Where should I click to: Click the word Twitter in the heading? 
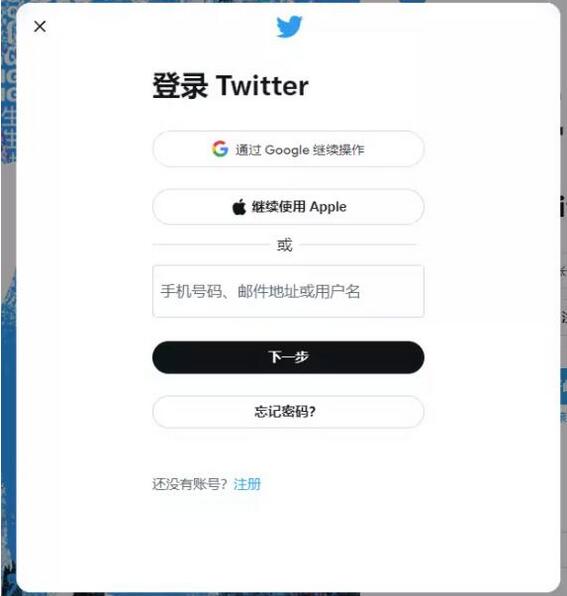coord(263,86)
